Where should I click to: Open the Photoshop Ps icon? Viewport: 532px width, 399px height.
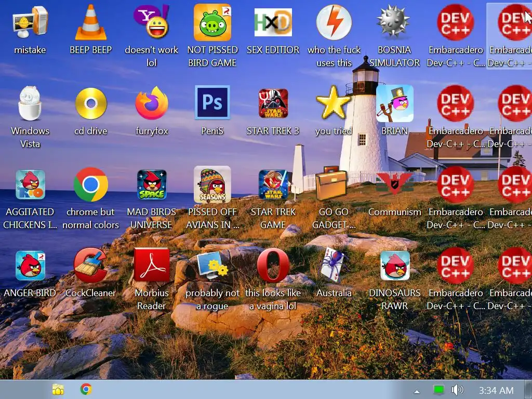[212, 103]
